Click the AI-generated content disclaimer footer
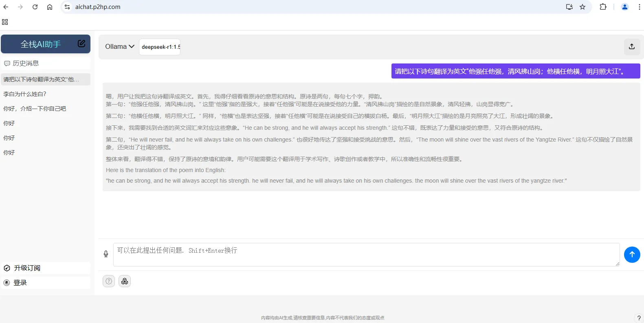The image size is (644, 323). pyautogui.click(x=323, y=318)
